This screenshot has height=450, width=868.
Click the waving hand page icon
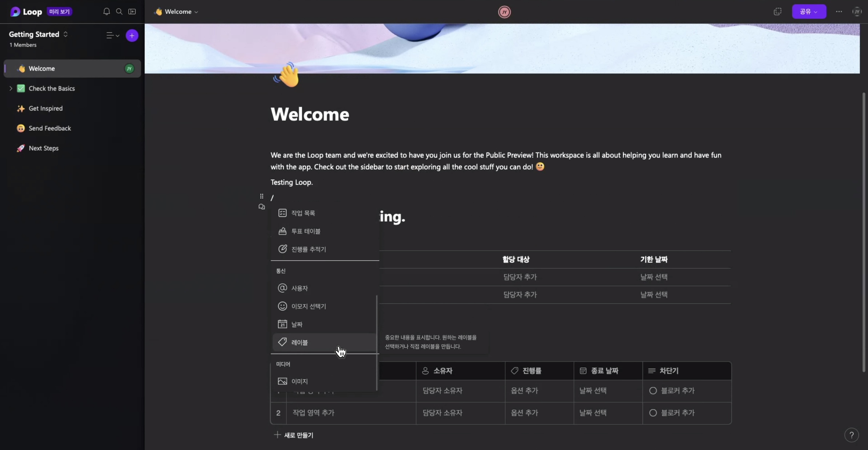coord(287,75)
